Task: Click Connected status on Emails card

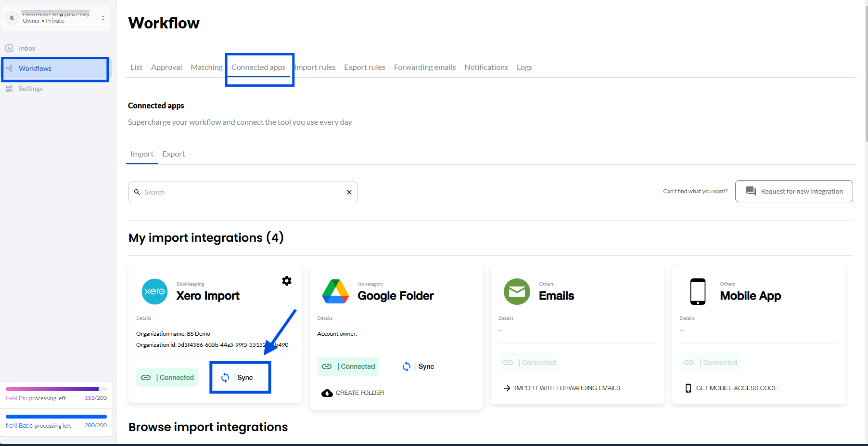Action: 529,363
